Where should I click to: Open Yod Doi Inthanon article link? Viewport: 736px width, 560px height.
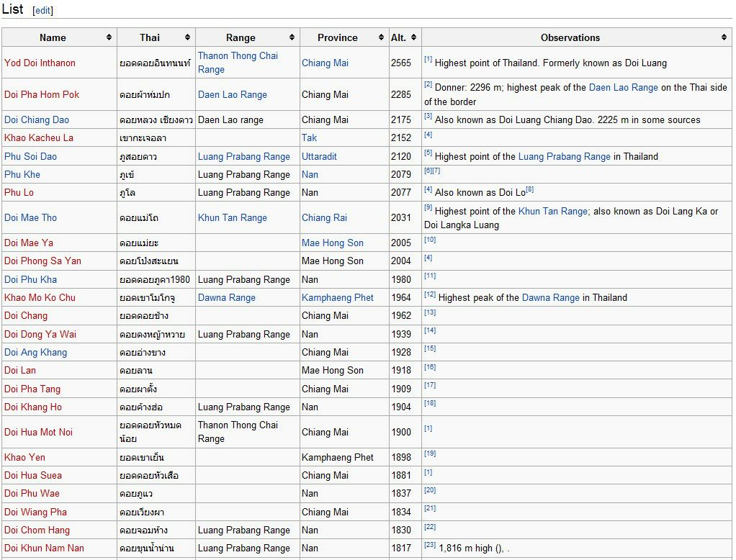pyautogui.click(x=40, y=63)
